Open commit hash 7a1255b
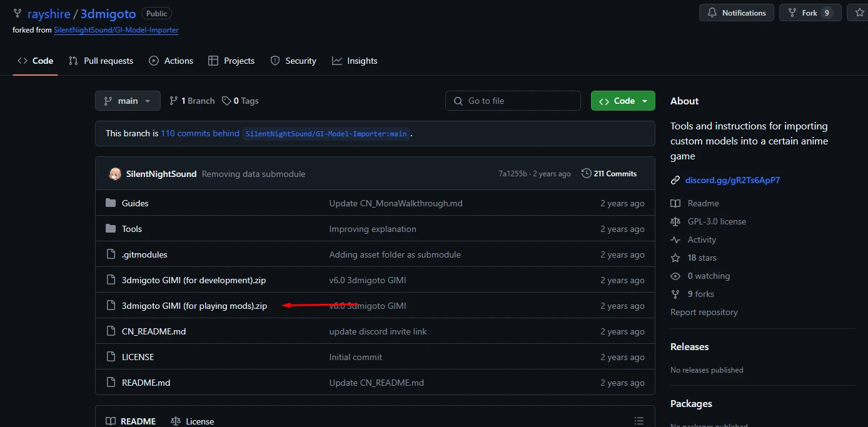 click(513, 174)
